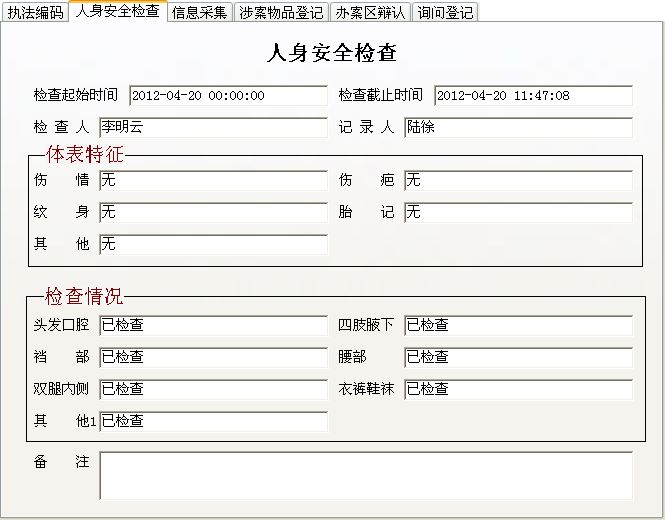Click the 检查起始时间 input field
The image size is (665, 520).
tap(228, 95)
